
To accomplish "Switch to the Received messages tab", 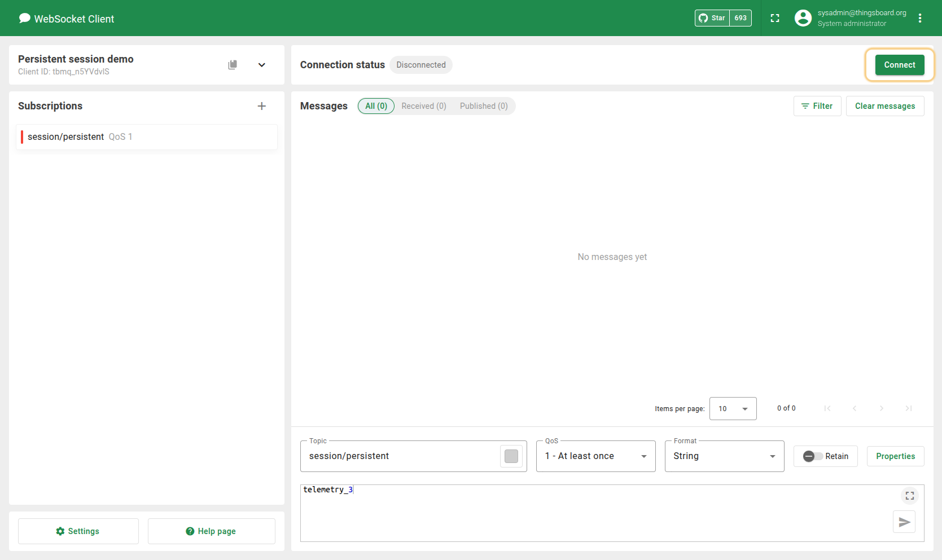I will [x=424, y=106].
